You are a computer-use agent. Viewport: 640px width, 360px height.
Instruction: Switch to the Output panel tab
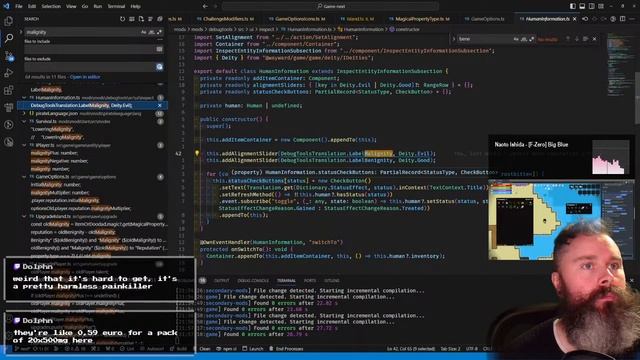[x=222, y=280]
